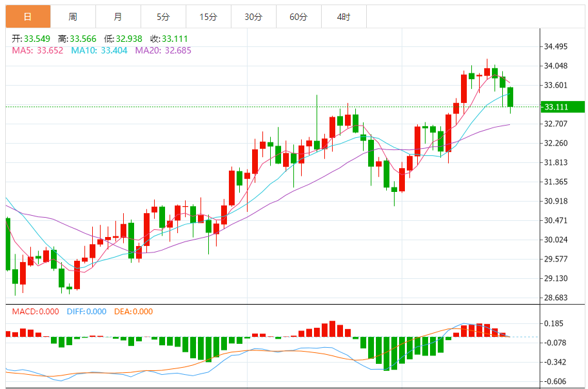588x389 pixels.
Task: Click the 30.918 price axis label
Action: pyautogui.click(x=556, y=201)
